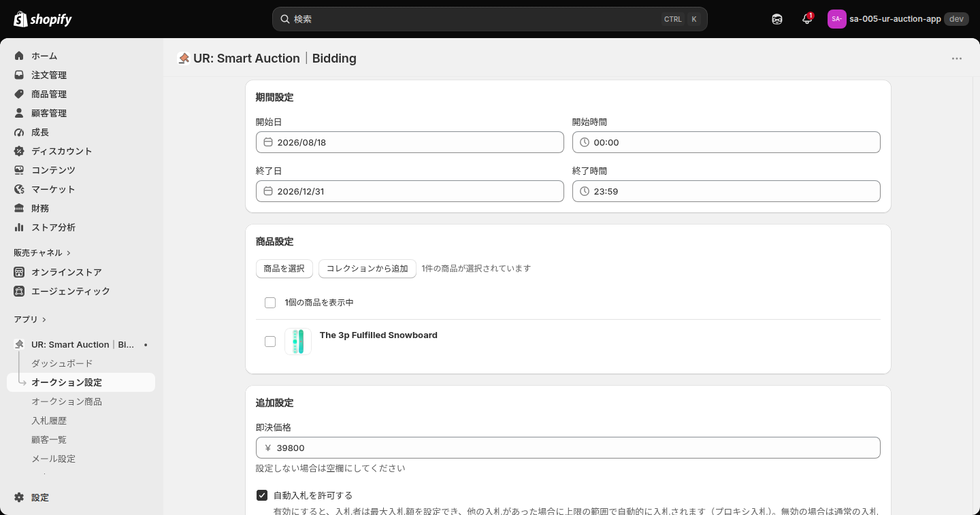The image size is (980, 515).
Task: Open the 開始日 date picker
Action: pos(410,142)
